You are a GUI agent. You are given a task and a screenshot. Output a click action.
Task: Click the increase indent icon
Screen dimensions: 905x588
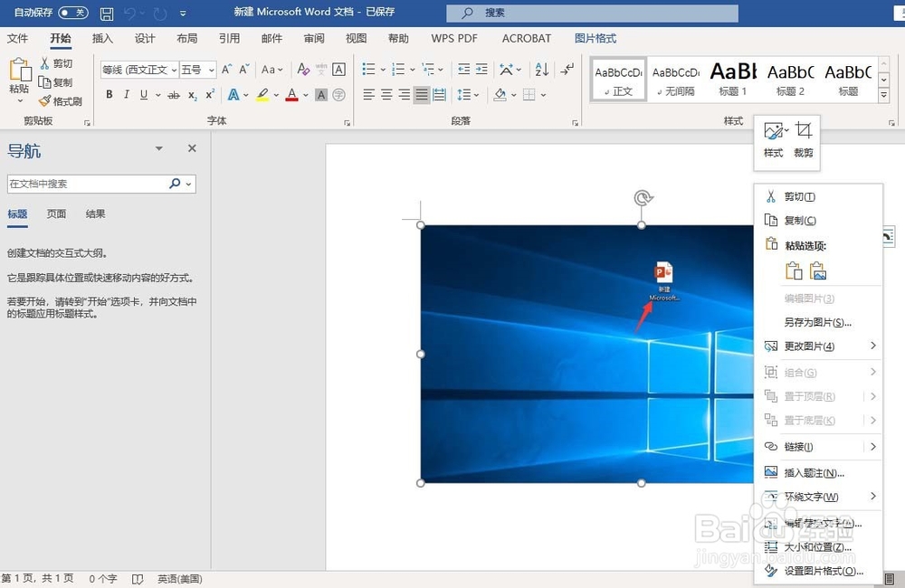tap(481, 70)
